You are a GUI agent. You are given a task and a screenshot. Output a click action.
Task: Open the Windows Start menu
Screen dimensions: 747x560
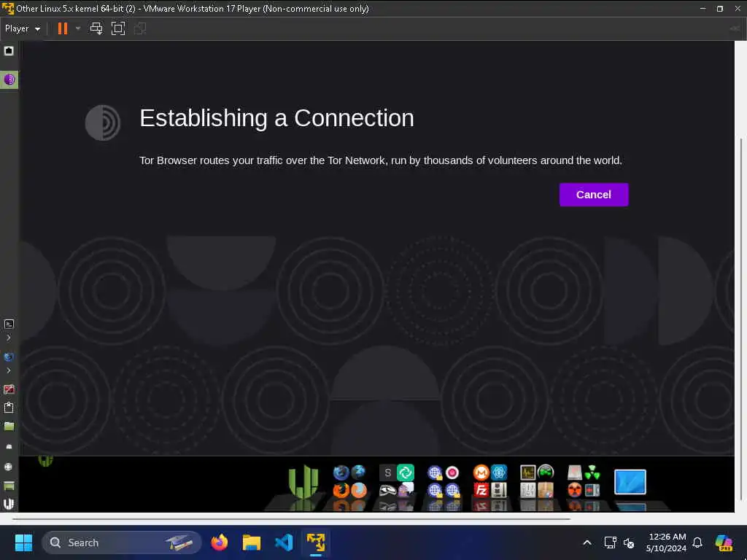23,542
